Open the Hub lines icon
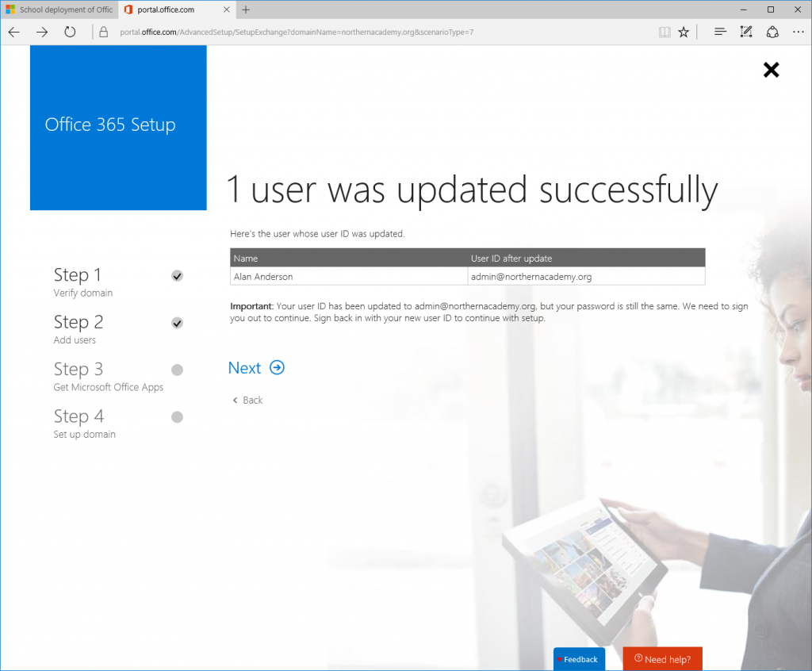812x671 pixels. tap(720, 33)
